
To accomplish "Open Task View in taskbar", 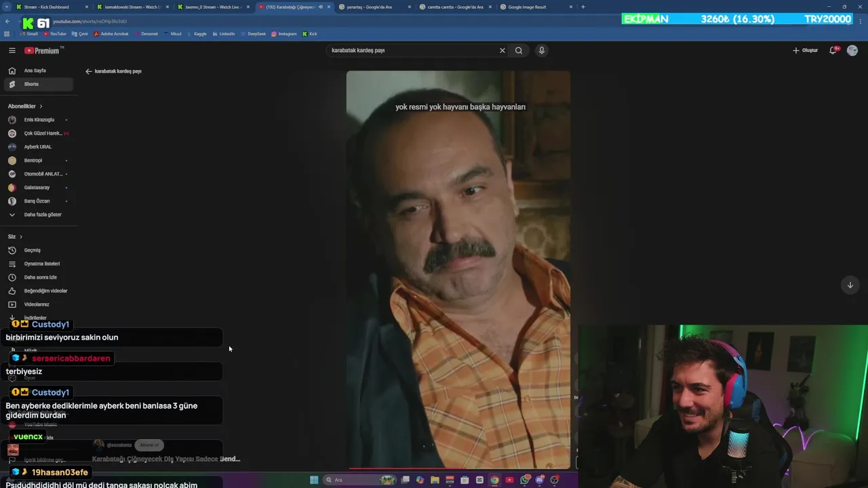I will 405,480.
